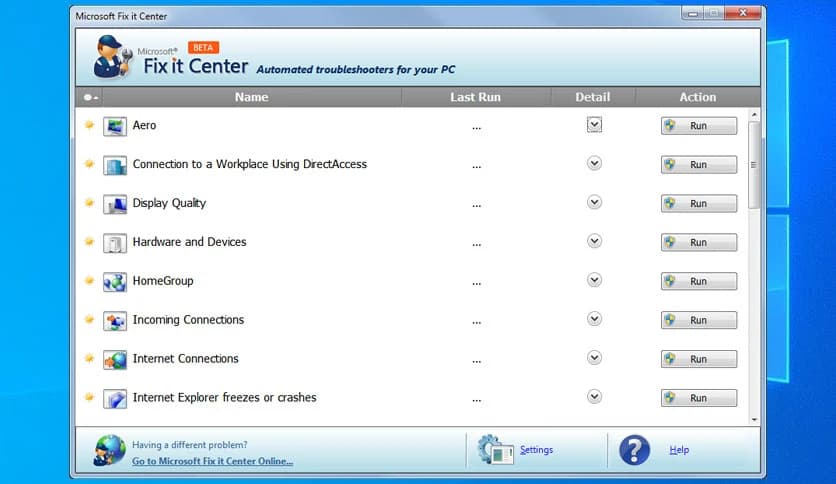This screenshot has height=484, width=836.
Task: Click the Internet Connections icon
Action: [x=115, y=360]
